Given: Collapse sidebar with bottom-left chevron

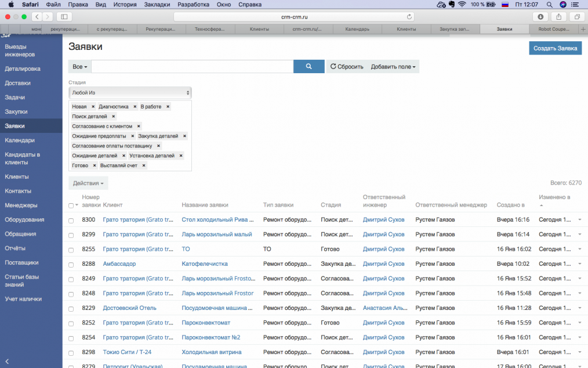Looking at the screenshot, I should (x=7, y=362).
